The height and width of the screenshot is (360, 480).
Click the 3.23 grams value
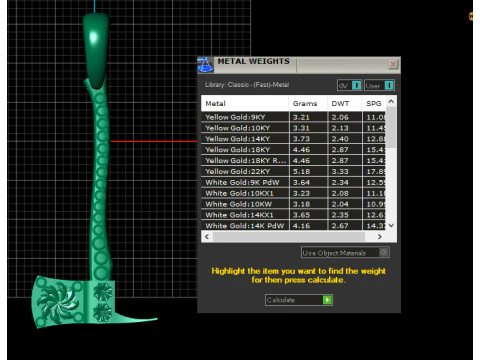301,193
